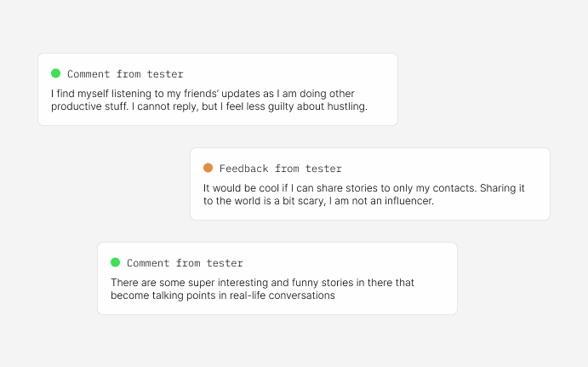588x367 pixels.
Task: Select the first 'Comment from tester' heading
Action: pos(125,74)
